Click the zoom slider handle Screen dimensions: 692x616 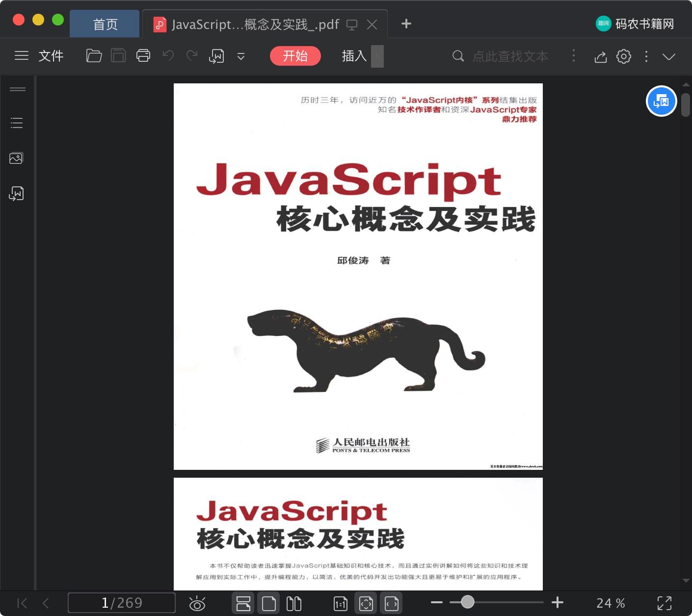click(x=468, y=602)
